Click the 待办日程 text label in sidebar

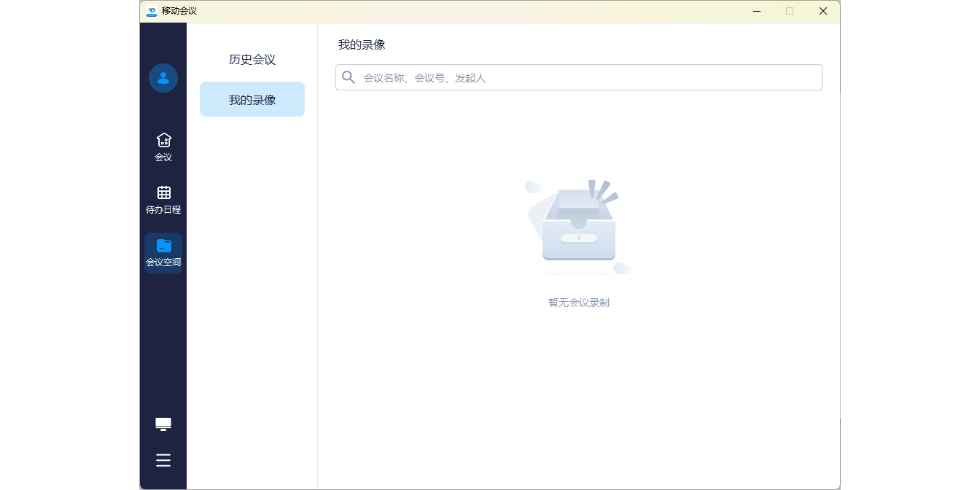[163, 210]
